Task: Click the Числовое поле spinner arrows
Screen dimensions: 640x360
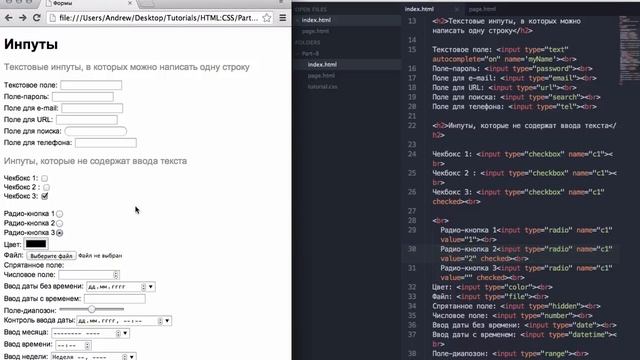Action: coord(116,275)
